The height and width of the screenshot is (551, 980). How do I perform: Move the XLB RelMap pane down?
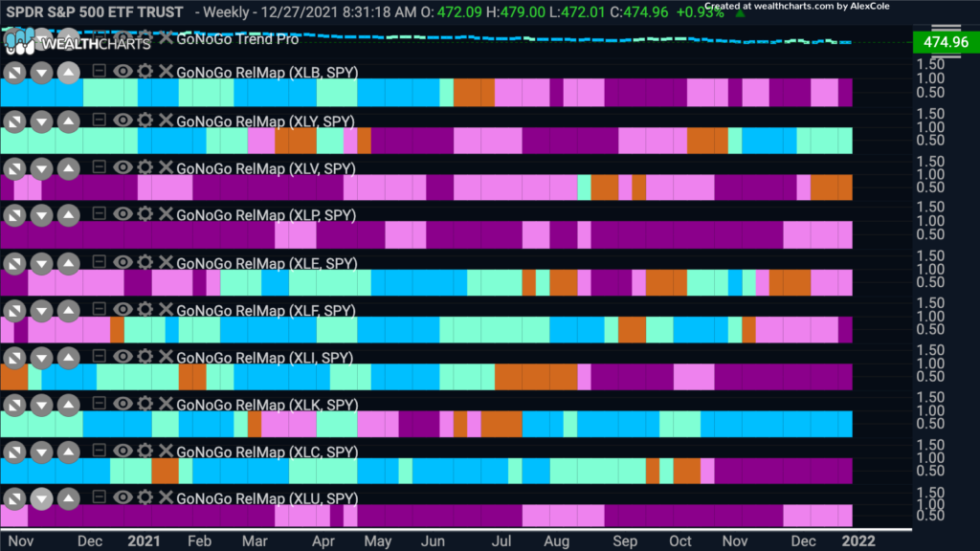point(41,73)
